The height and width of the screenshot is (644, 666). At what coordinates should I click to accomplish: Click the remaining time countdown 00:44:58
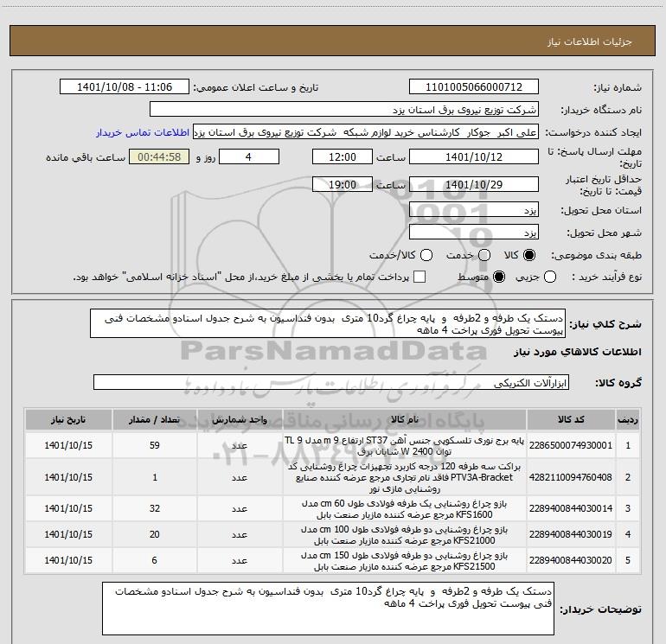pyautogui.click(x=159, y=156)
